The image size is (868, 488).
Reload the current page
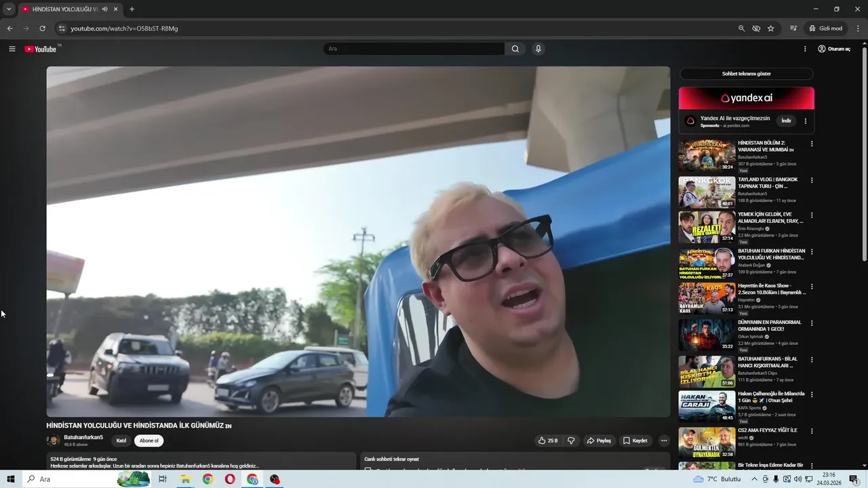(42, 28)
